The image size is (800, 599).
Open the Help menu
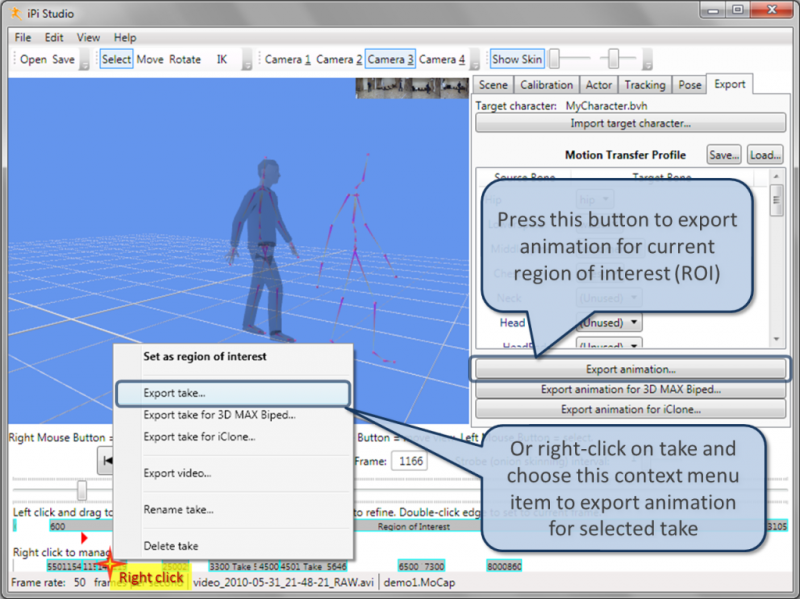[x=124, y=38]
